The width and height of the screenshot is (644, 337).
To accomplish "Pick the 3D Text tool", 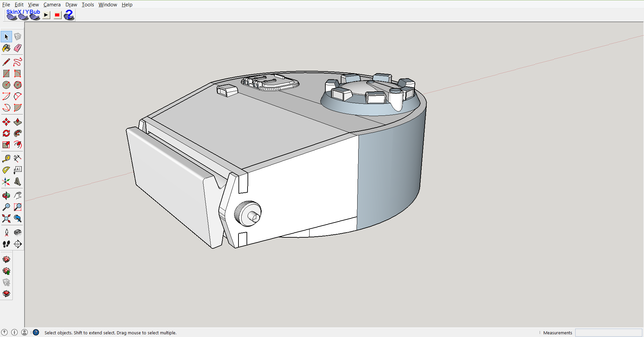I will pyautogui.click(x=18, y=182).
